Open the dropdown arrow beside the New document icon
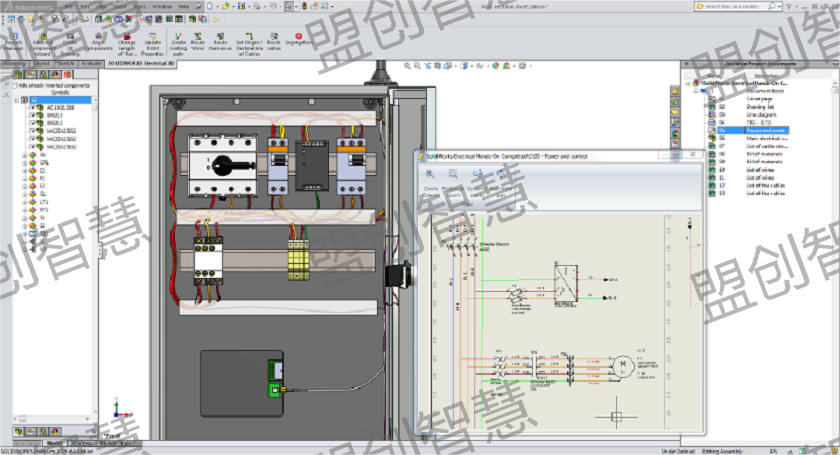 coord(217,6)
